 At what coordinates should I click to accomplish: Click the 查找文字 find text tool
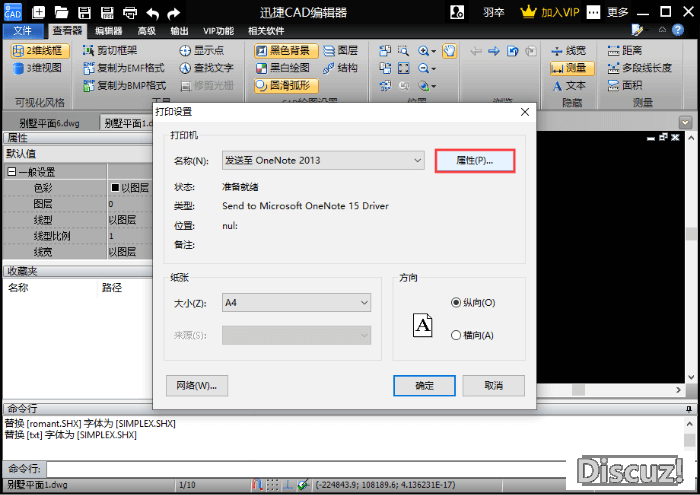(x=206, y=68)
